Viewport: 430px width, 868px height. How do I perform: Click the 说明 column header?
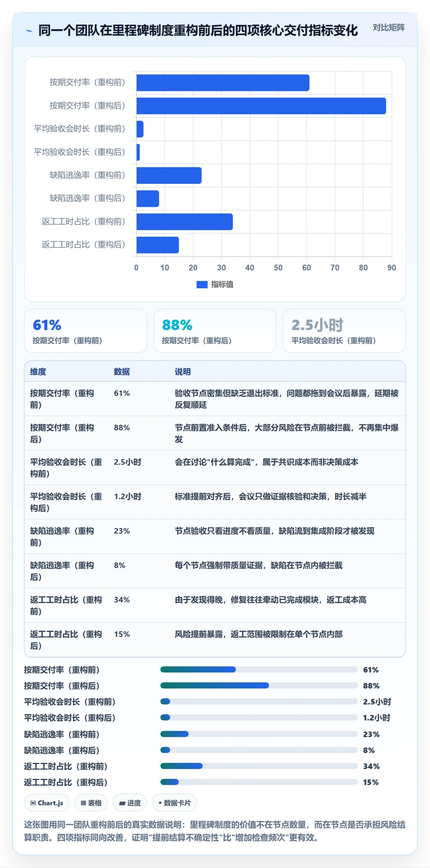[183, 372]
